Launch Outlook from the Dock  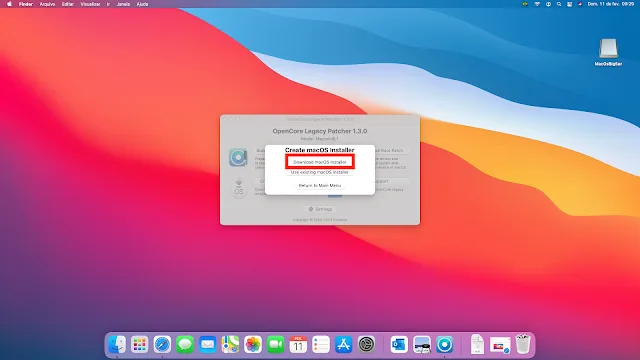(399, 344)
